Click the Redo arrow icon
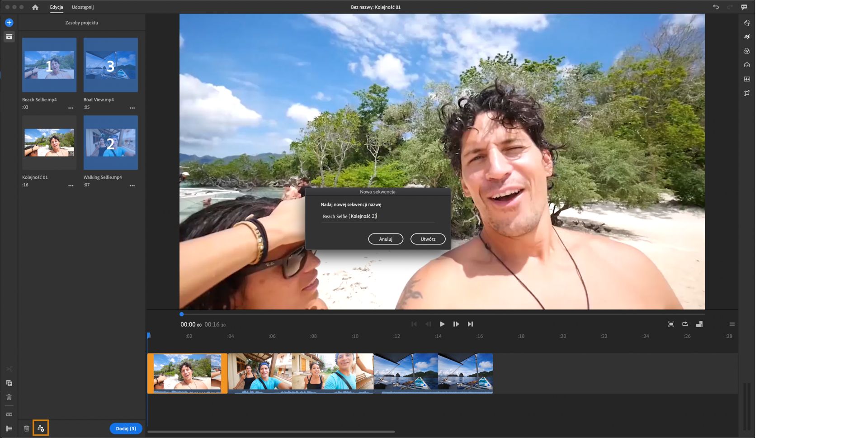Viewport: 868px width, 438px height. (x=730, y=7)
